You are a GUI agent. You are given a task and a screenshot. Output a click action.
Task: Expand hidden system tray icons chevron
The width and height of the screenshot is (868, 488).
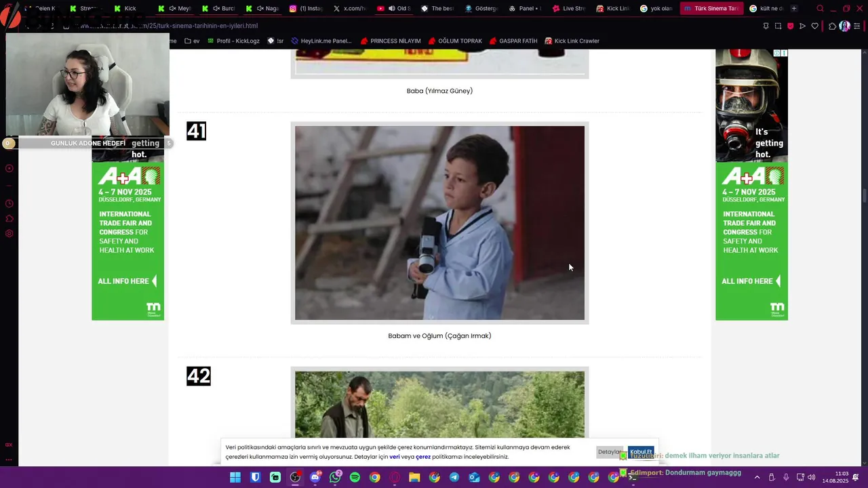click(757, 478)
